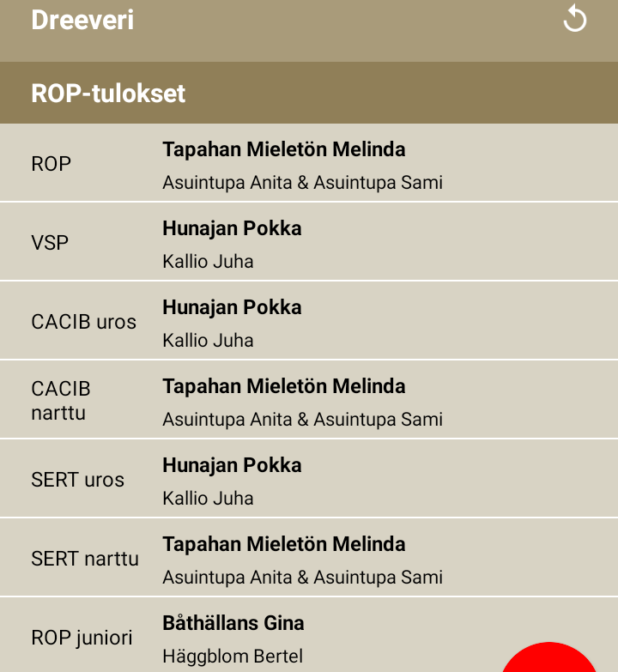Tap Kallio Juha in SERT uros row

[x=208, y=499]
